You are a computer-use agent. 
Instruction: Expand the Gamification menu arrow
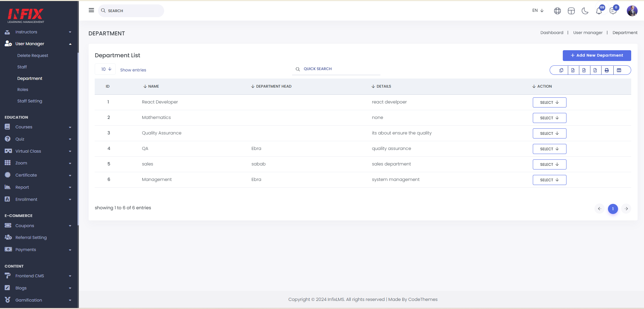[70, 300]
